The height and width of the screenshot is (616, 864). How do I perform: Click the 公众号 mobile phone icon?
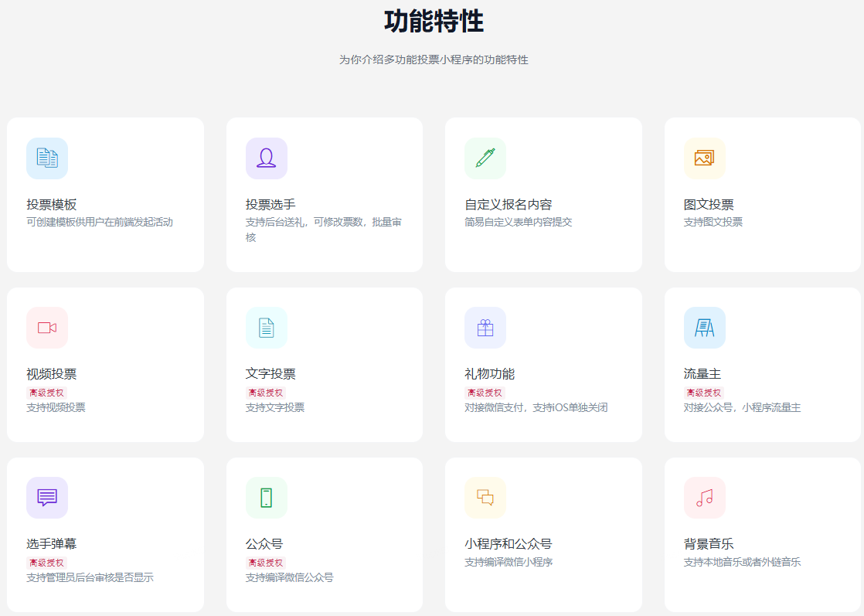[267, 498]
